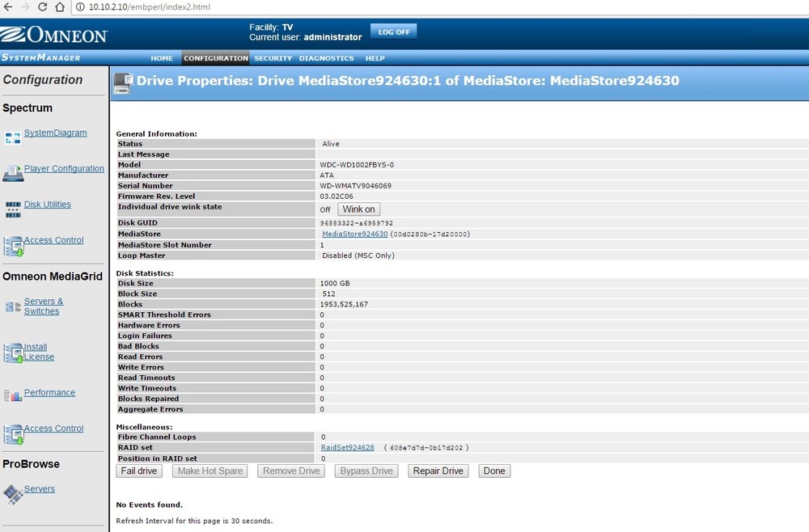Viewport: 809px width, 532px height.
Task: Click the Repair Drive button
Action: pyautogui.click(x=438, y=471)
